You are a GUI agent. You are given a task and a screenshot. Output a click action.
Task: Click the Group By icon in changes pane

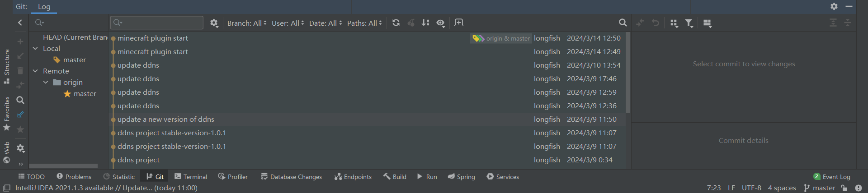point(674,23)
